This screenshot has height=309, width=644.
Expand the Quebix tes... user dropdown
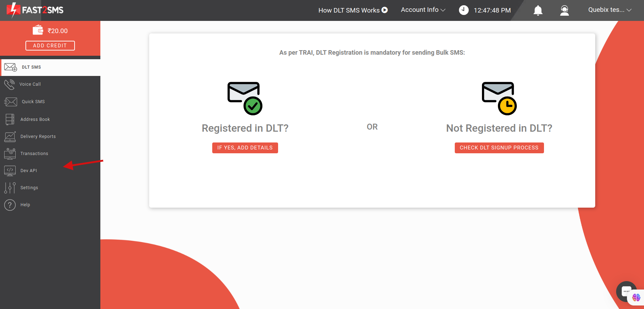point(610,10)
